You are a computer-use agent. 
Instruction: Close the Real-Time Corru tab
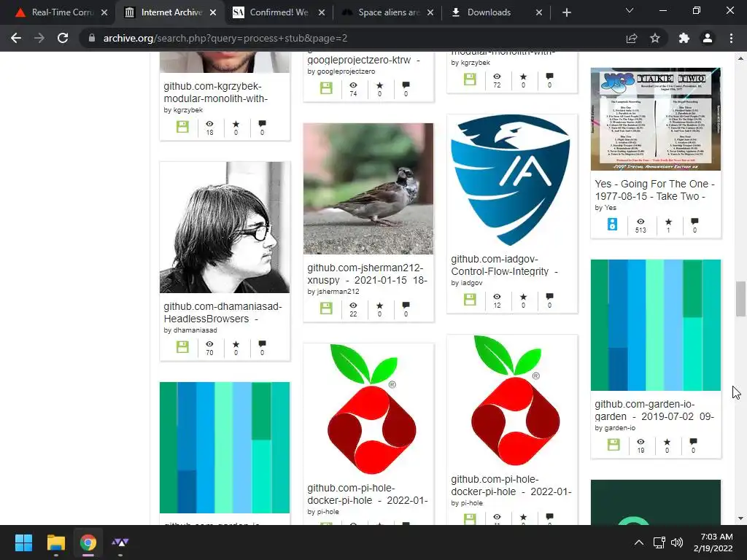(104, 12)
